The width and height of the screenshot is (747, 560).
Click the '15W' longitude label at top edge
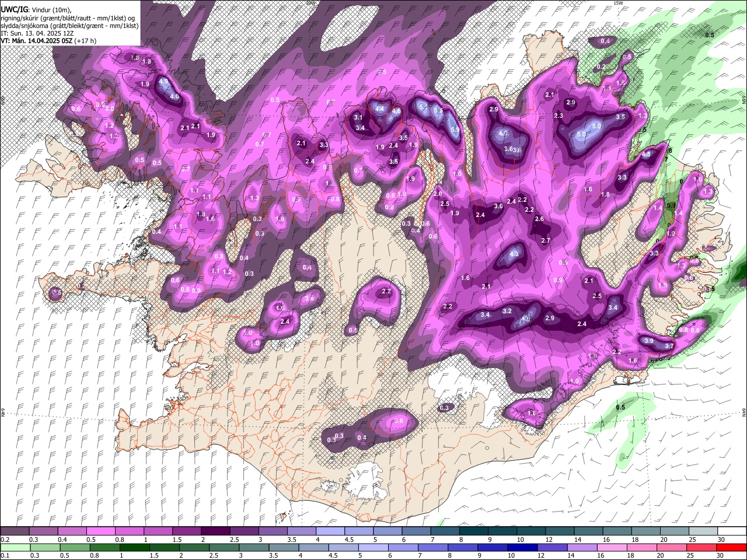pos(618,3)
